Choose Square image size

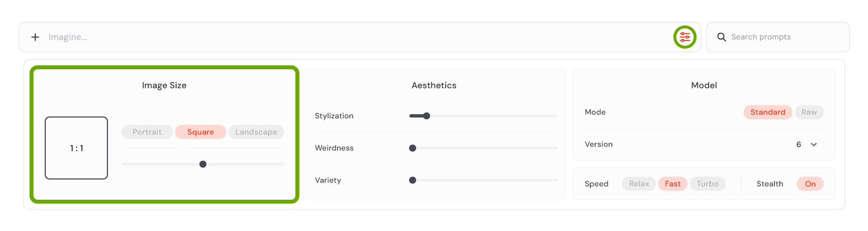coord(201,132)
